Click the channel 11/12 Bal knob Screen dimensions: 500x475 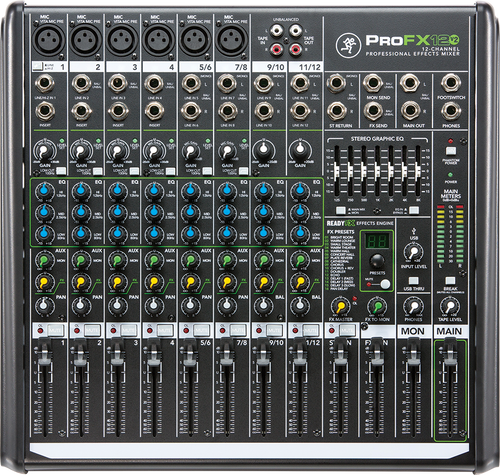tap(299, 305)
